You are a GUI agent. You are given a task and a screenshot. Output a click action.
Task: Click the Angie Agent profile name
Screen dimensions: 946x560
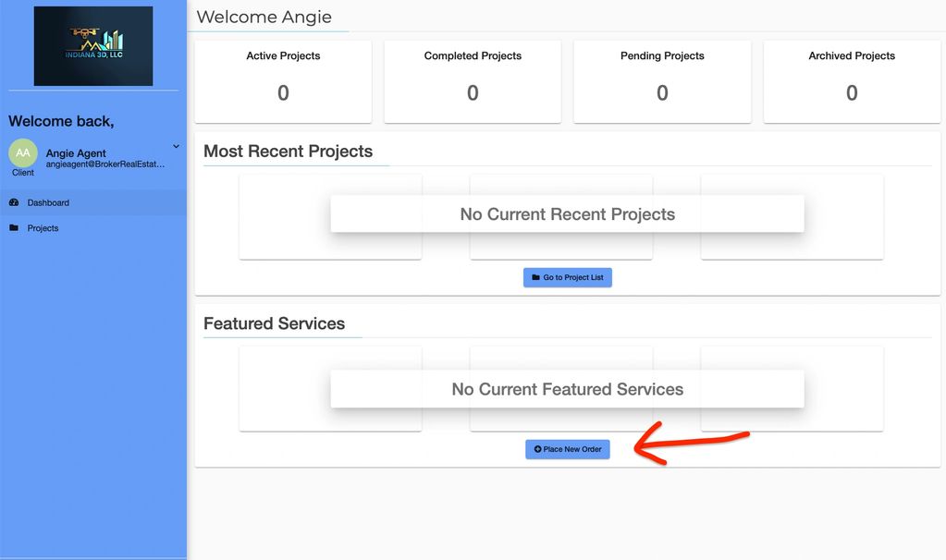pos(76,153)
